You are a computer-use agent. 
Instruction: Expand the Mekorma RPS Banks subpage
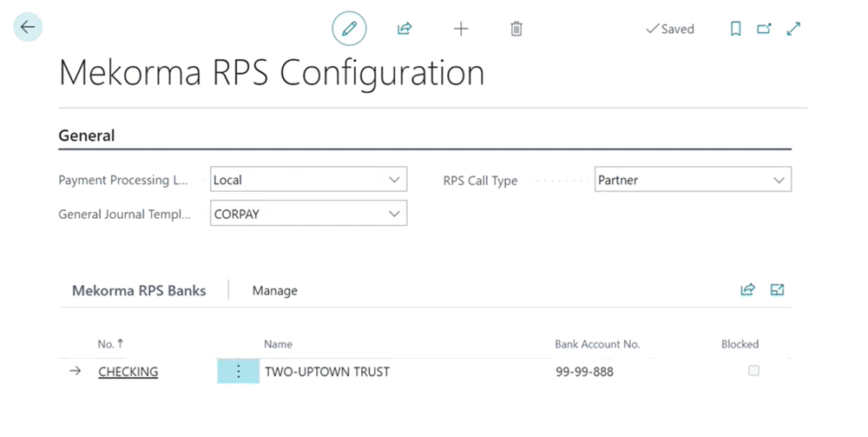pyautogui.click(x=777, y=289)
